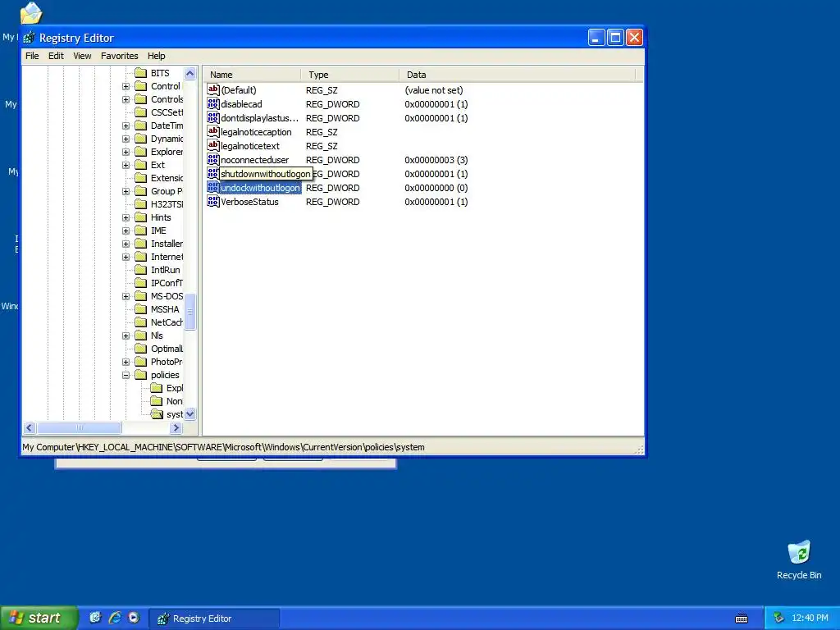The height and width of the screenshot is (630, 840).
Task: Expand the Installer tree node
Action: (x=126, y=244)
